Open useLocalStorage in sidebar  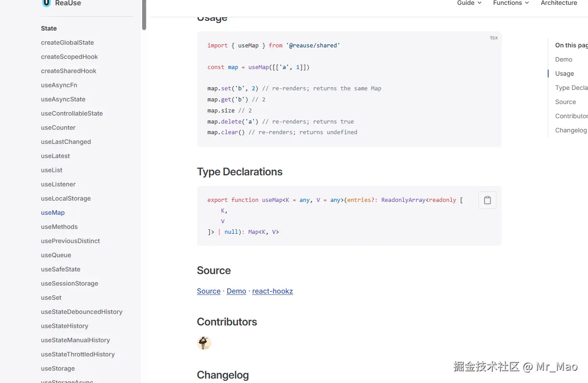[66, 198]
